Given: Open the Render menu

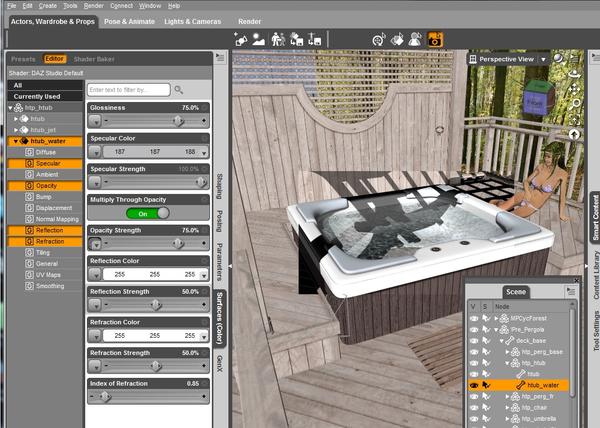Looking at the screenshot, I should 94,6.
